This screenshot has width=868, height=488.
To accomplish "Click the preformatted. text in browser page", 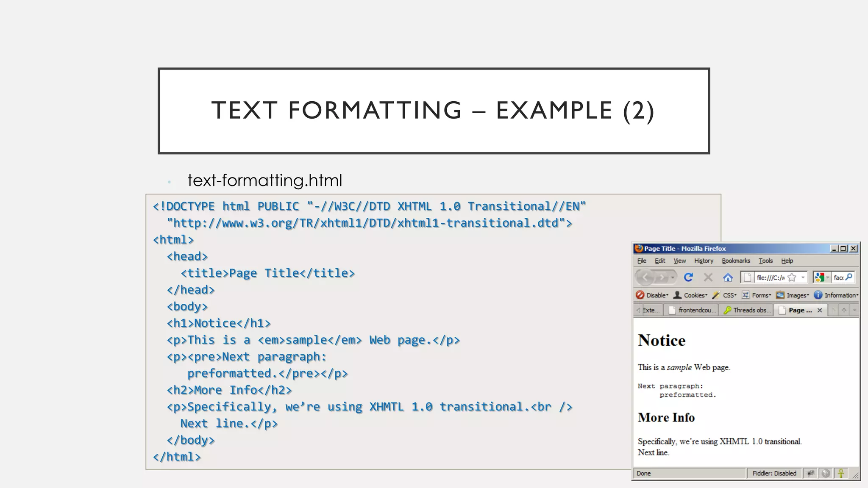I will pos(687,395).
